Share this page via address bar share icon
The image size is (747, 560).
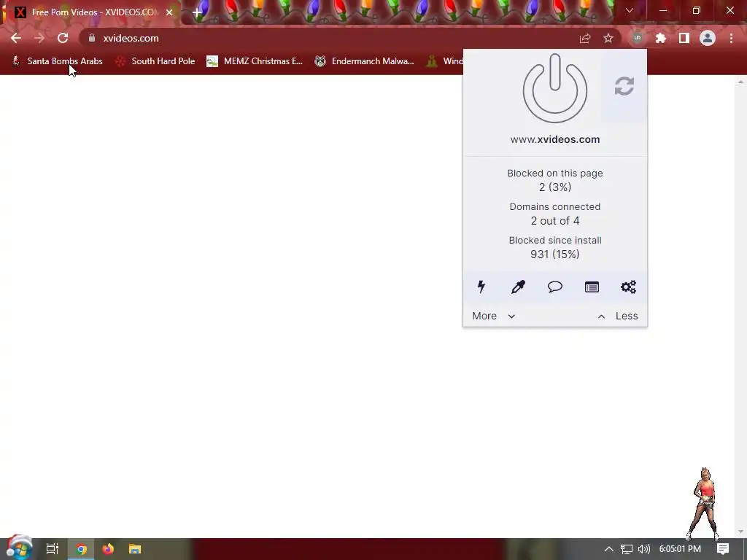coord(585,38)
